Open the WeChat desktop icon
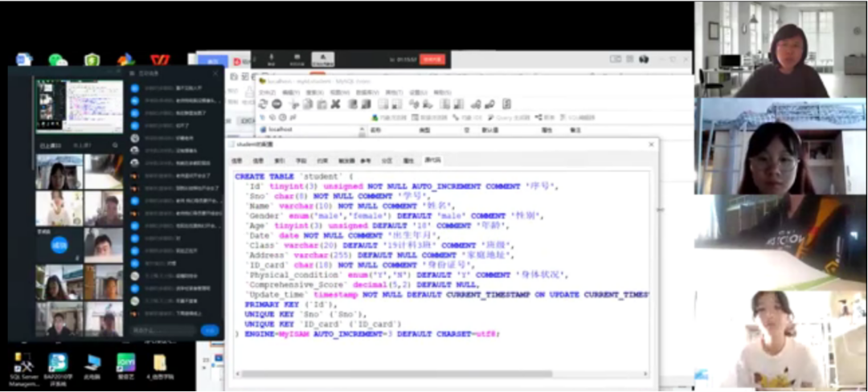This screenshot has width=868, height=392. 58,59
